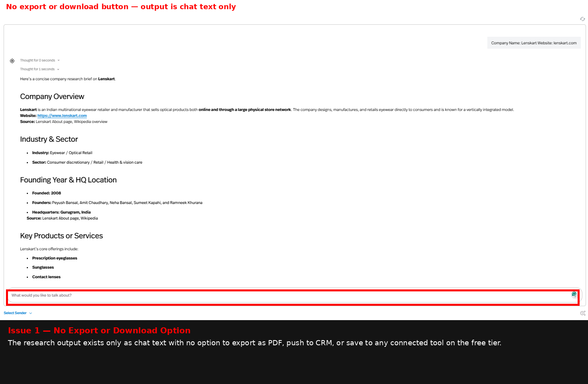The height and width of the screenshot is (384, 588).
Task: Click the 'Here's a concise company research brief' line
Action: (68, 79)
